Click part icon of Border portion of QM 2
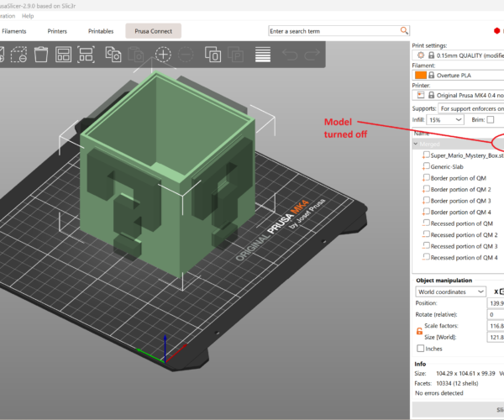 point(426,189)
